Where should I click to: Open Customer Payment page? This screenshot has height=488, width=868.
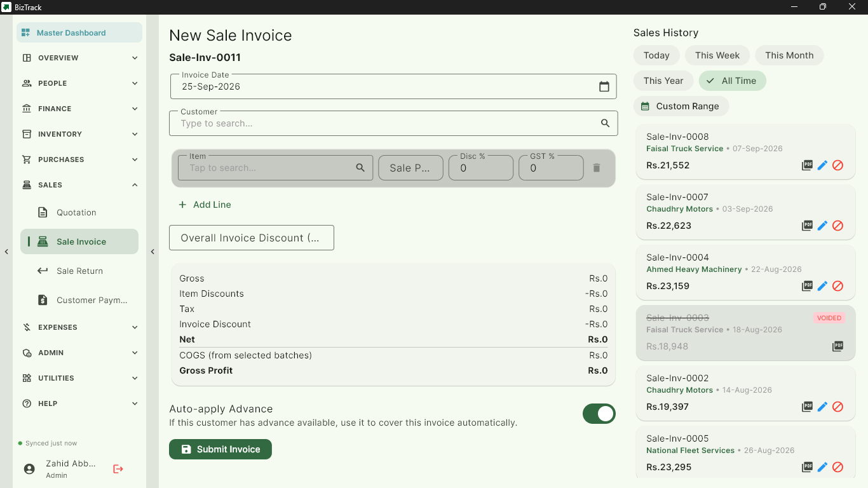[79, 300]
